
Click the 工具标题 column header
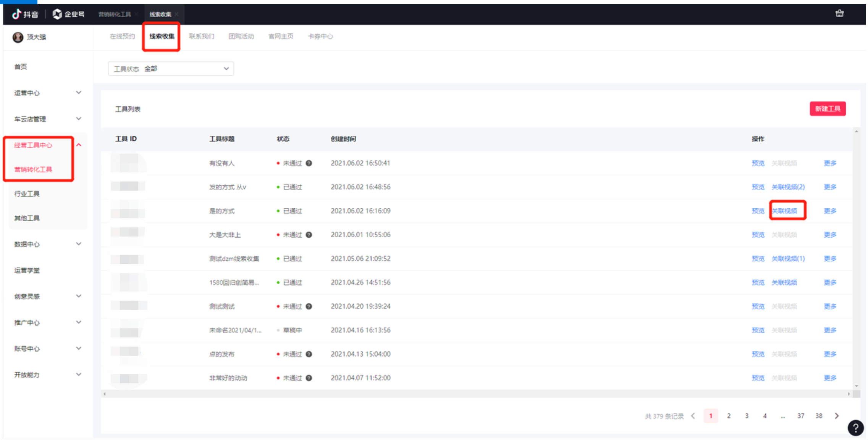(x=222, y=139)
